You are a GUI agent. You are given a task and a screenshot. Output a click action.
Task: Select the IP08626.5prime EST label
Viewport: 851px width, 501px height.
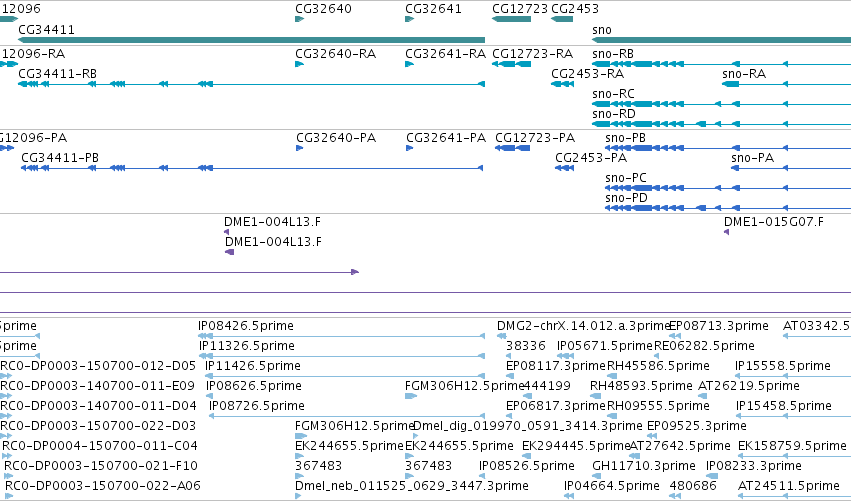254,386
